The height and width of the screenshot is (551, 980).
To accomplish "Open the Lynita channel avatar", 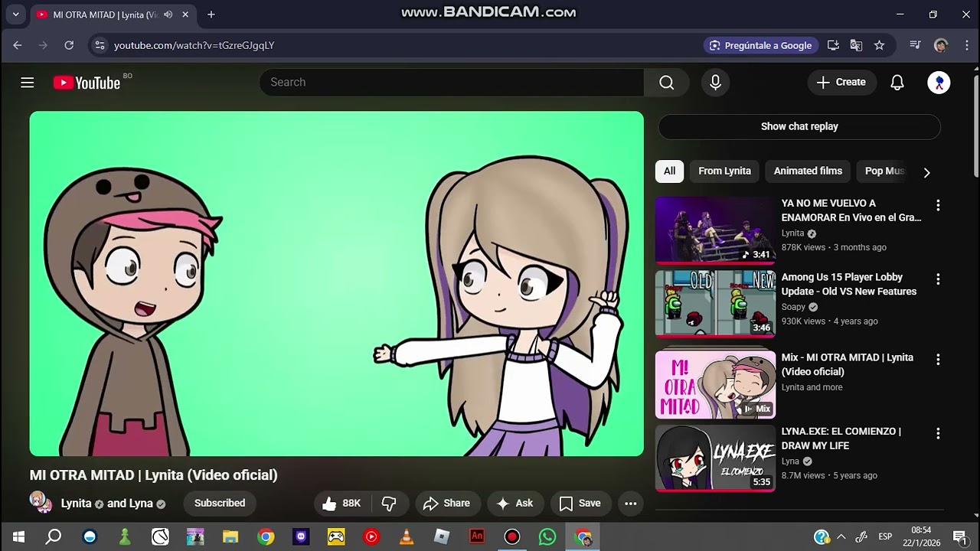I will 41,503.
